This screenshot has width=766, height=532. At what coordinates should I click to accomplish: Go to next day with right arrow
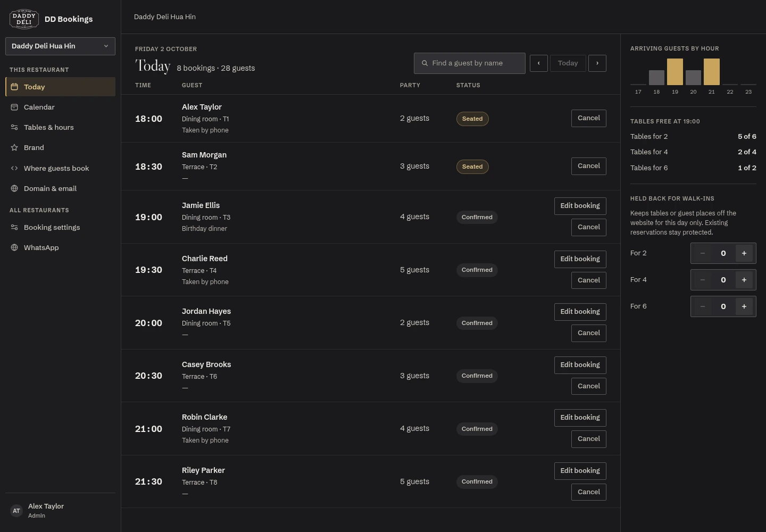pos(597,63)
